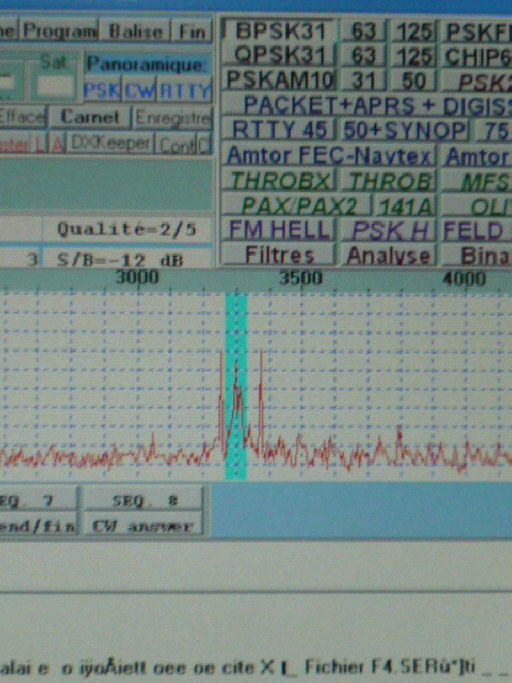Select the BPSK31 mode button

coord(279,31)
